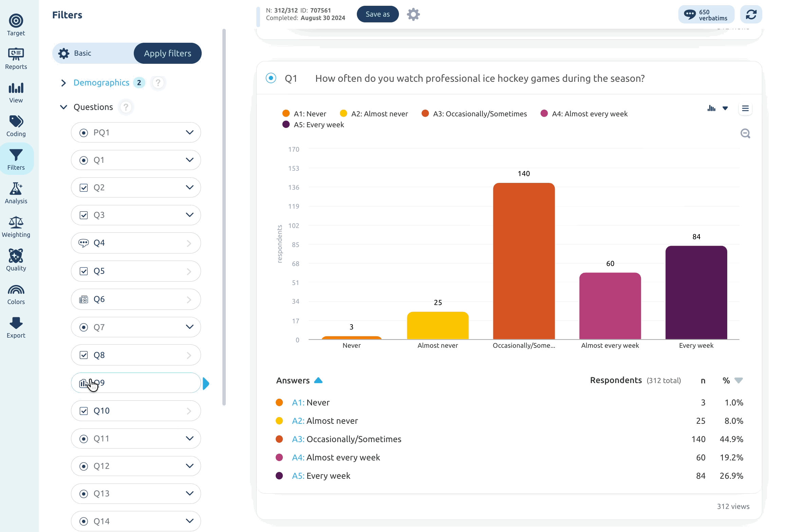
Task: Open the Q10 filter item
Action: click(136, 411)
